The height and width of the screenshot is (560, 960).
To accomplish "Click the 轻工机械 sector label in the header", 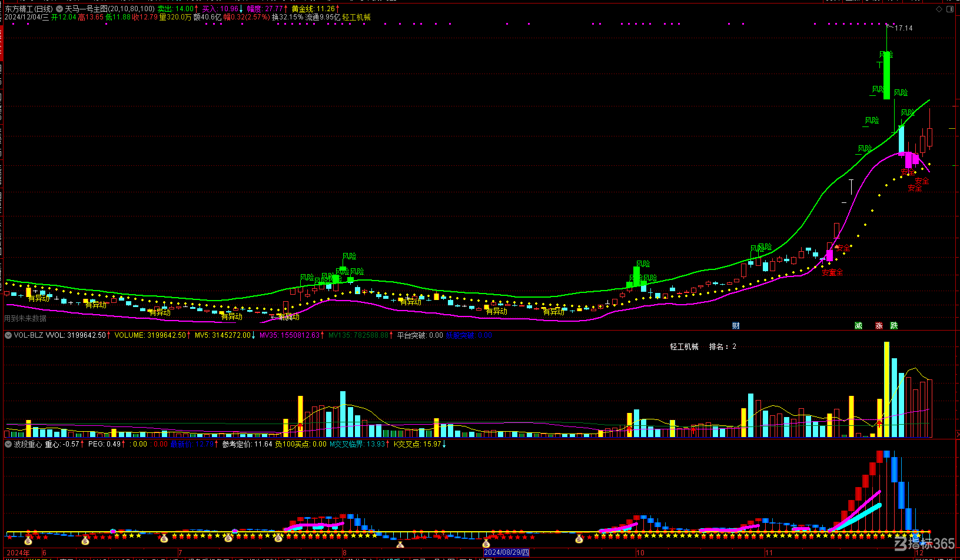I will click(x=357, y=18).
